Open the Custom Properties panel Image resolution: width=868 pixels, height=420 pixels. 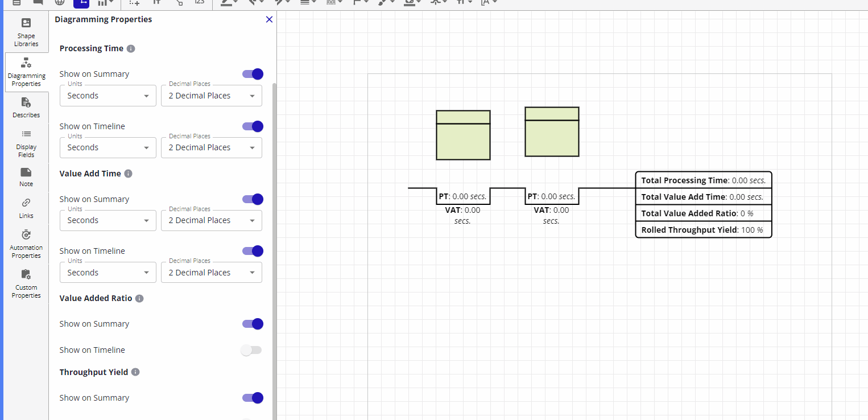(26, 283)
